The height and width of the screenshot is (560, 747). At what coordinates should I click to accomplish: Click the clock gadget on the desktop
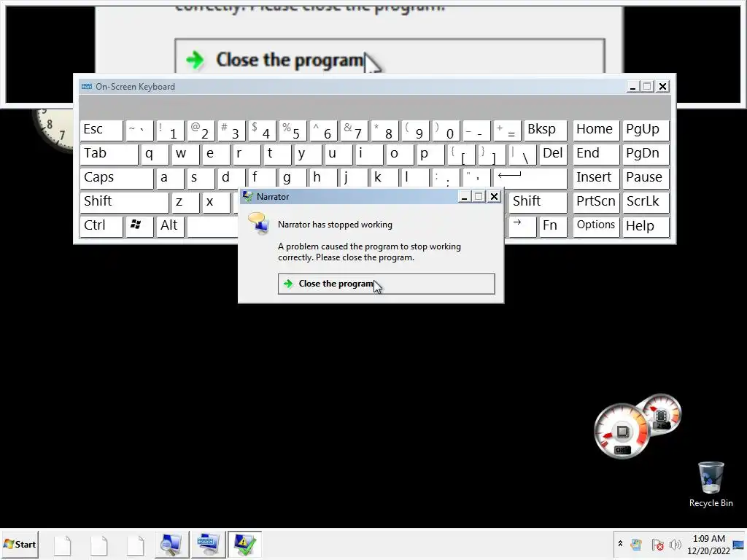pos(53,130)
